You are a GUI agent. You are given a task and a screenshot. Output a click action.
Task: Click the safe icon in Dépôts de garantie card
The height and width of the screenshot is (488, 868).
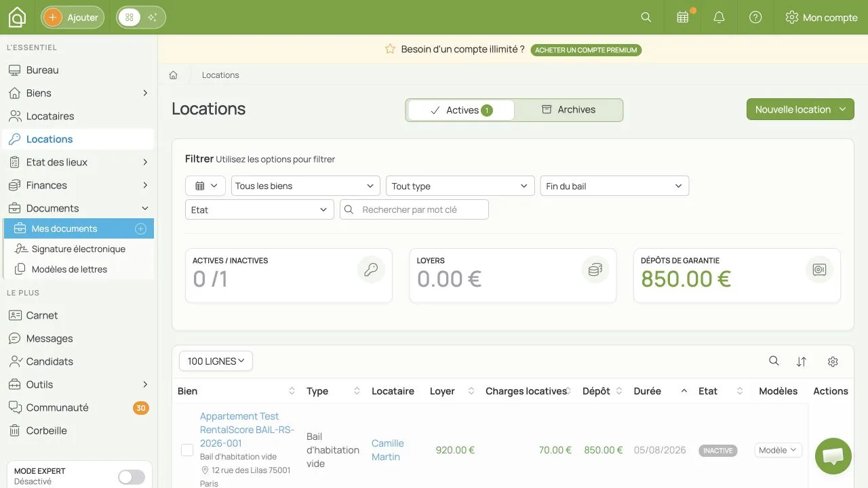[819, 270]
